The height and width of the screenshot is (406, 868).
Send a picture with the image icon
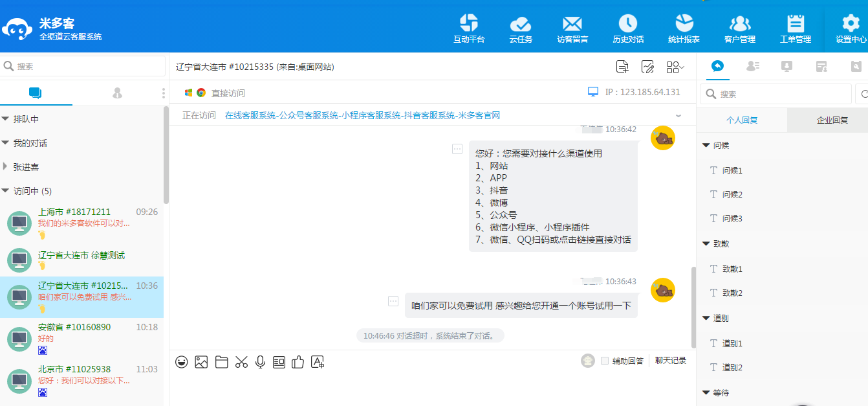pos(201,362)
